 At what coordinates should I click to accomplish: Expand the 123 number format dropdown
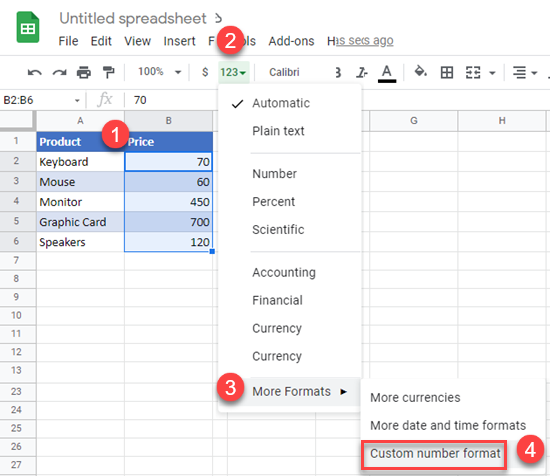tap(234, 73)
